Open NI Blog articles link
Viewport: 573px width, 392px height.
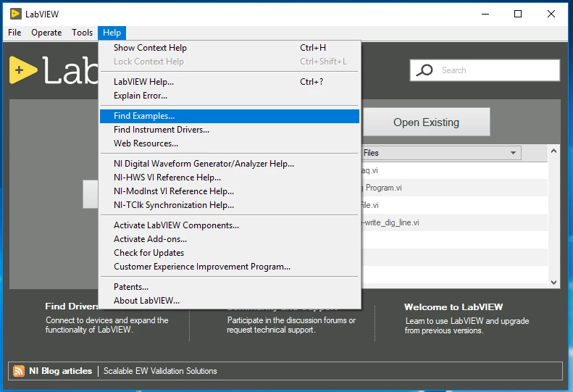tap(61, 371)
